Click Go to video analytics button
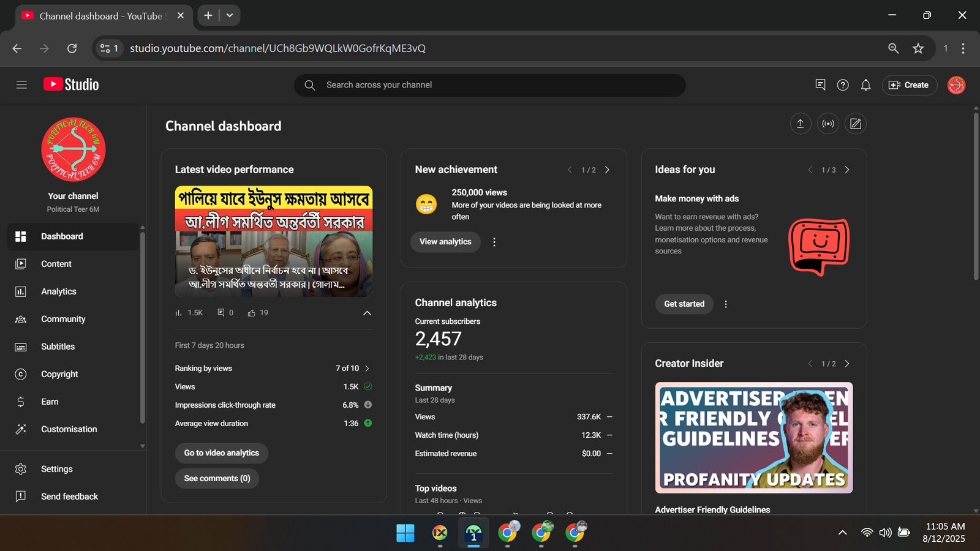 click(222, 453)
